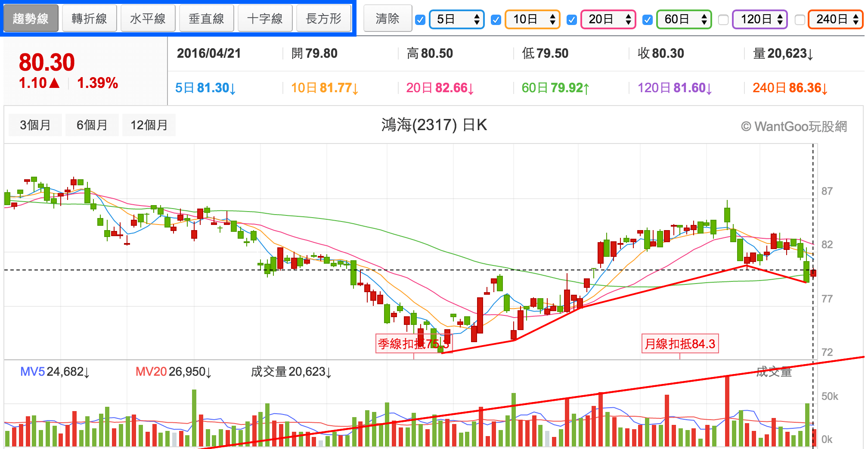This screenshot has width=868, height=449.
Task: Select the 長方形 rectangle tool
Action: pyautogui.click(x=323, y=19)
